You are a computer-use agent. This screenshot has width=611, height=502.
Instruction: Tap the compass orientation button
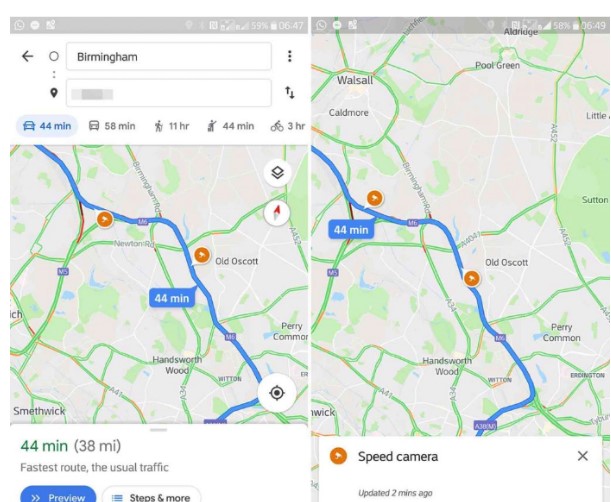coord(277,212)
